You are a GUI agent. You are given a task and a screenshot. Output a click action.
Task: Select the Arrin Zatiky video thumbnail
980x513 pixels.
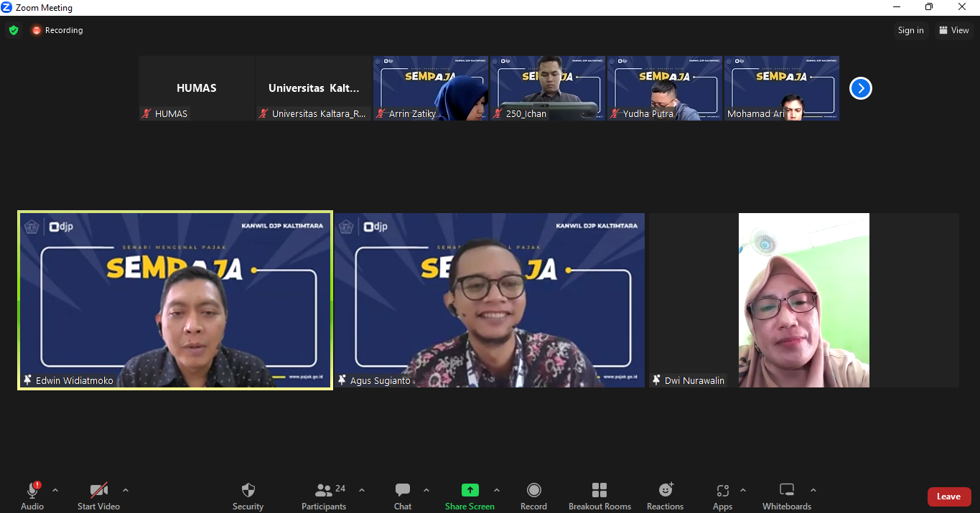point(431,88)
